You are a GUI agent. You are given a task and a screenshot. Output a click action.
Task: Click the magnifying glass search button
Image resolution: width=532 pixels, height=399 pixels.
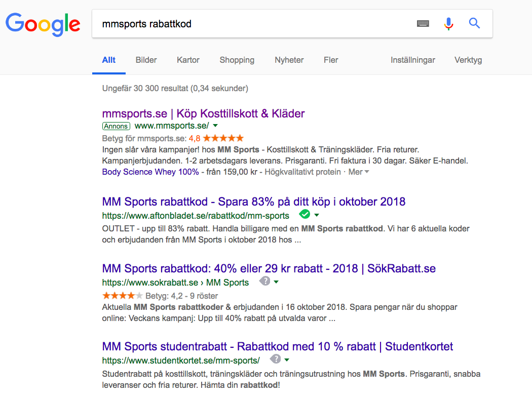(x=474, y=23)
